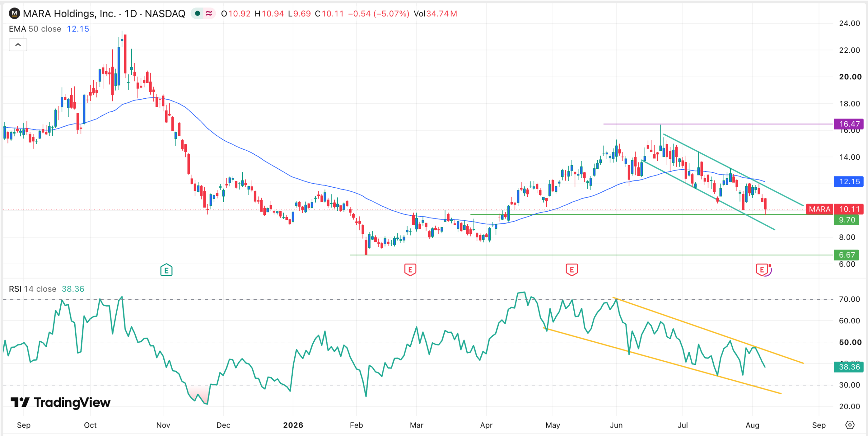
Task: Click the red MARA symbol tag on axis
Action: (x=820, y=209)
